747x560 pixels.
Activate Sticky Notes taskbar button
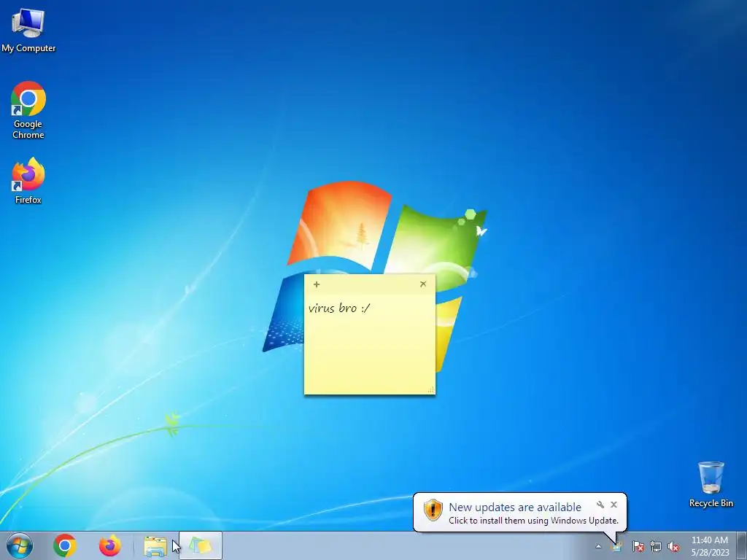[x=201, y=545]
